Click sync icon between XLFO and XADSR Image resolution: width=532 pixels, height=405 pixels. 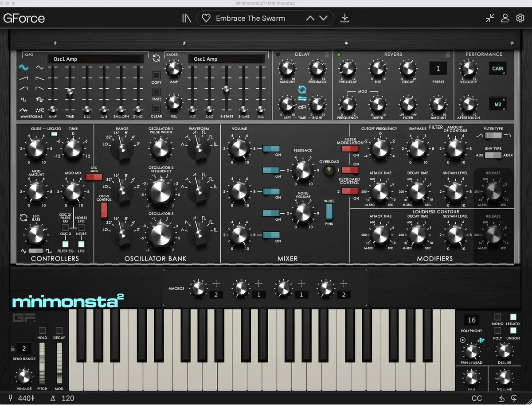pyautogui.click(x=156, y=58)
